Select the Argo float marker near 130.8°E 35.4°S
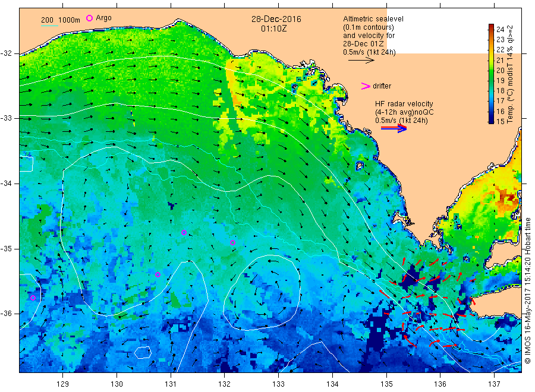The image size is (535, 392). pos(158,275)
